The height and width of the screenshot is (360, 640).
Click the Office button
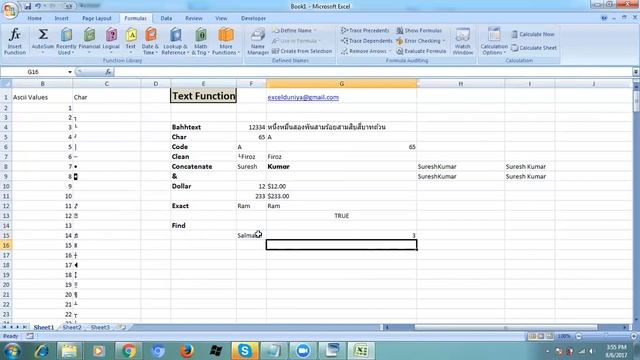tap(10, 9)
